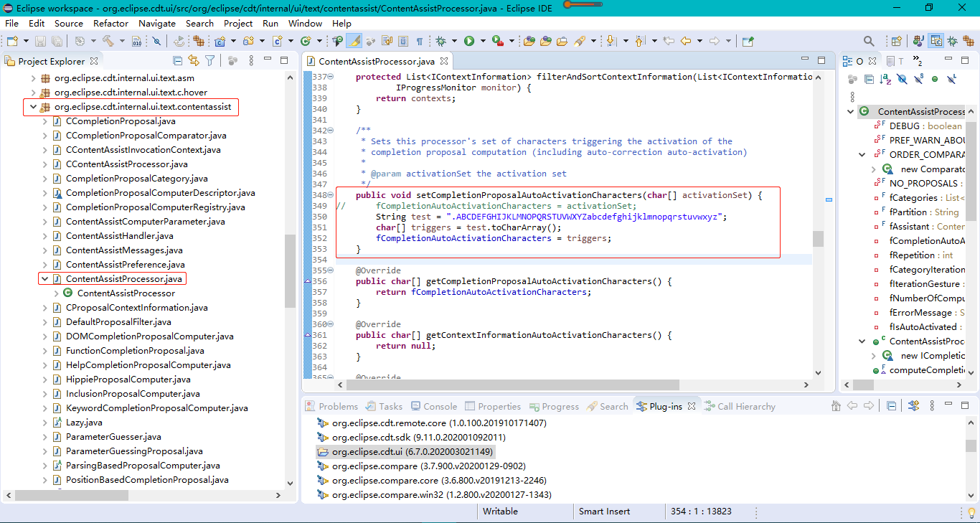Click the Debug bug toolbar icon

(440, 41)
